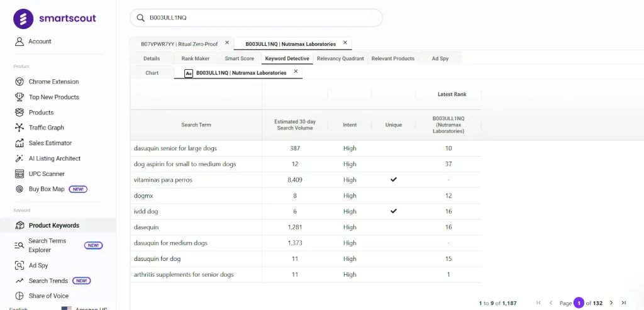Click the current page number 1 badge
Image resolution: width=644 pixels, height=310 pixels.
579,303
